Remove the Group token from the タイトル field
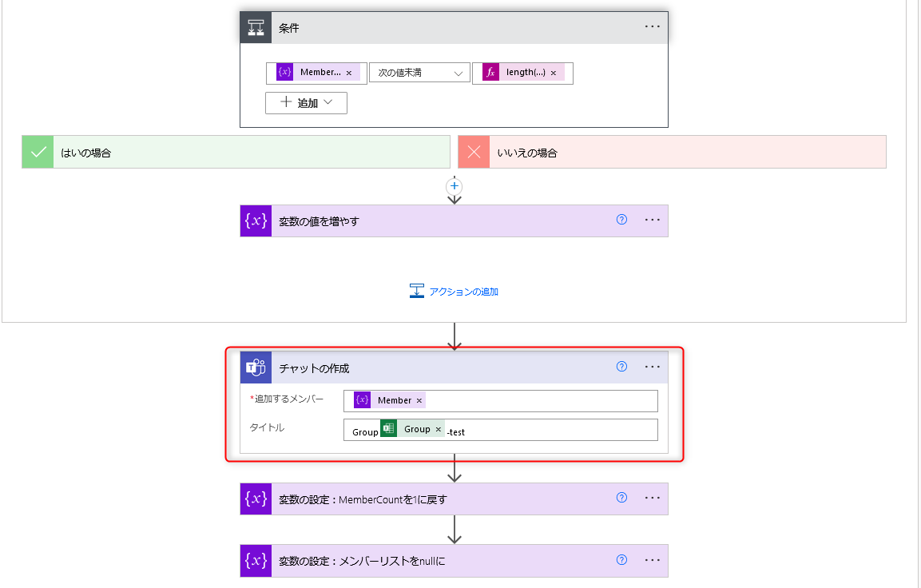 tap(439, 429)
